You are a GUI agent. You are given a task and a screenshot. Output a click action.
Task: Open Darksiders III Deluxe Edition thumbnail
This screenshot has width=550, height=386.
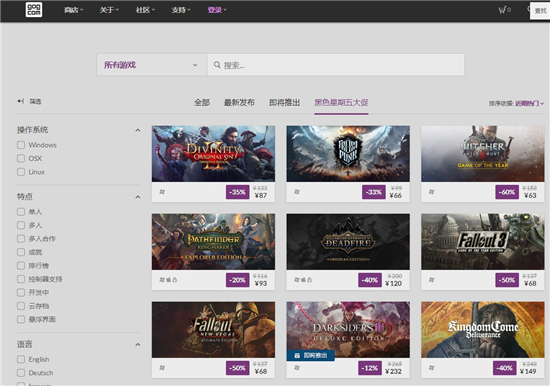point(348,330)
